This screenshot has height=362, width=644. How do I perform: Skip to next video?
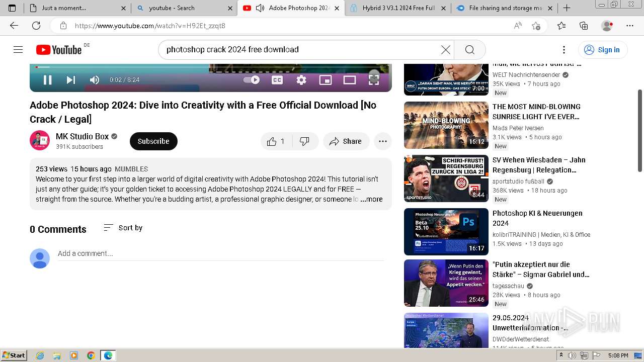click(x=71, y=79)
